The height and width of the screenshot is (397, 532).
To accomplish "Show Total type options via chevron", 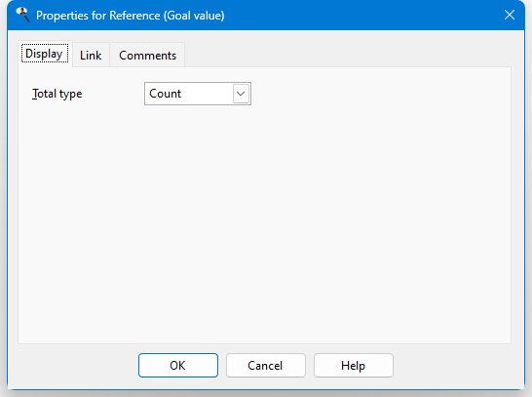I will pyautogui.click(x=241, y=94).
